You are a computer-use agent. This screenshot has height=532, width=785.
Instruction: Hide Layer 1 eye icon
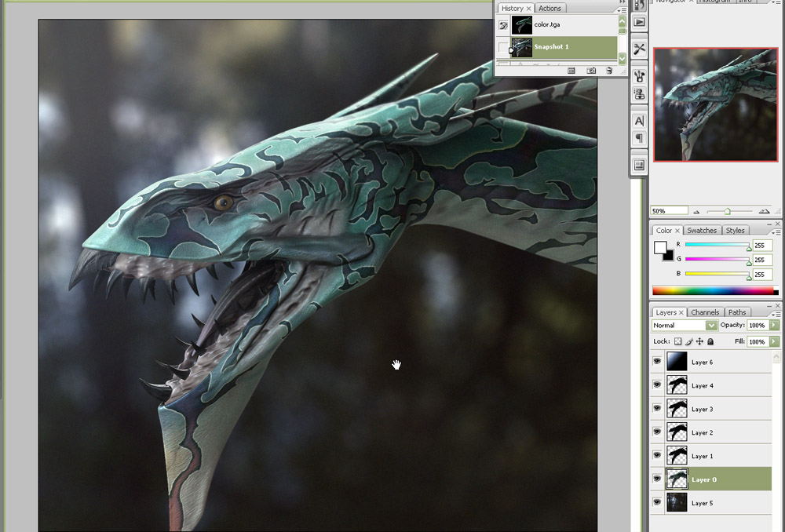click(657, 455)
